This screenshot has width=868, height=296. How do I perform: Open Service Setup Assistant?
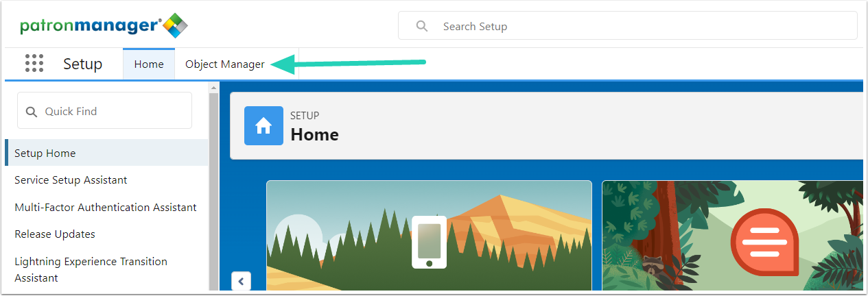pos(106,180)
